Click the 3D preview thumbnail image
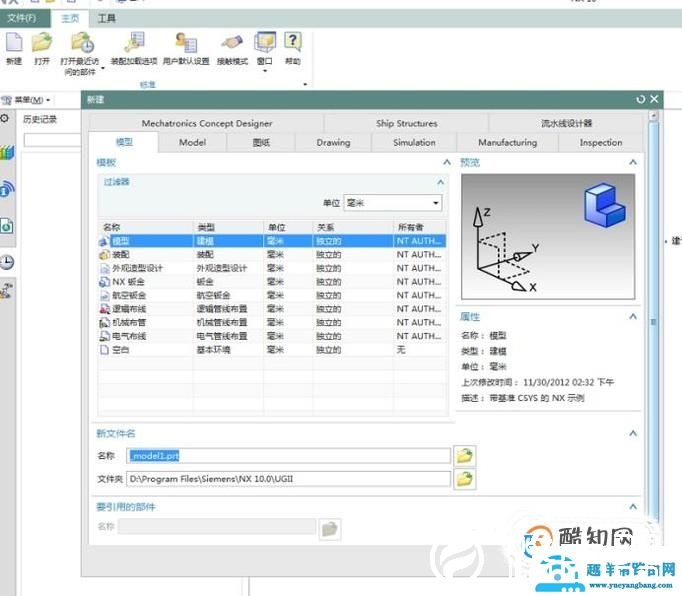 coord(548,237)
